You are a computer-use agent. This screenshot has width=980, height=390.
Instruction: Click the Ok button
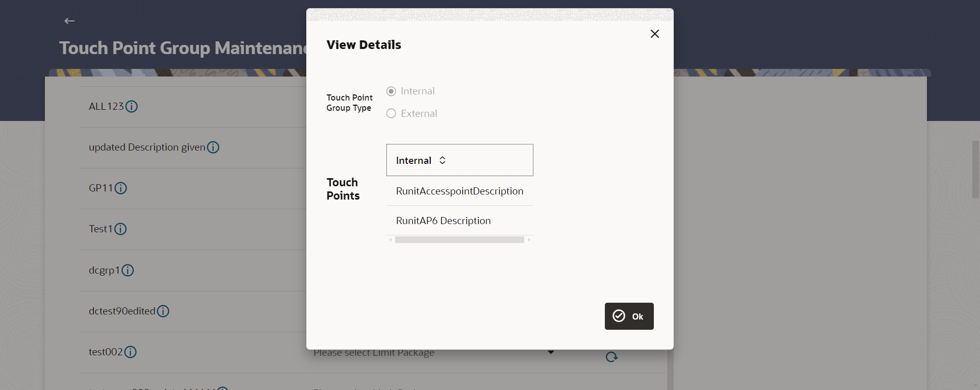629,316
